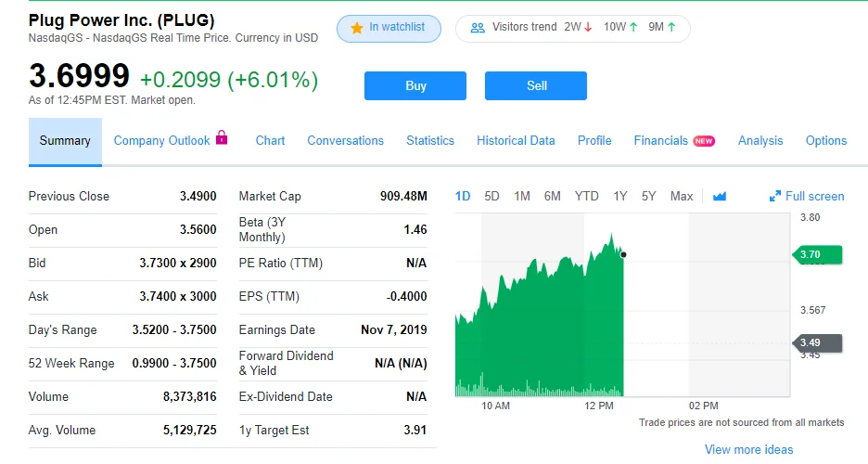This screenshot has height=464, width=868.
Task: Click the Beta value 1.46
Action: (x=415, y=229)
